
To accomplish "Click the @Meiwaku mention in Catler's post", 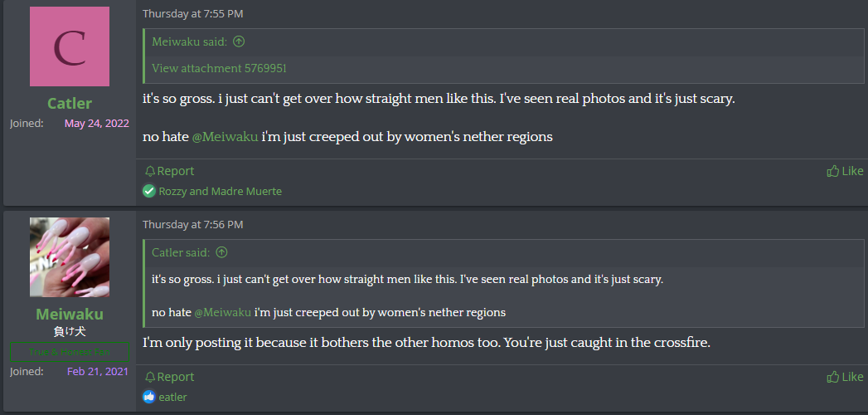I will point(225,137).
